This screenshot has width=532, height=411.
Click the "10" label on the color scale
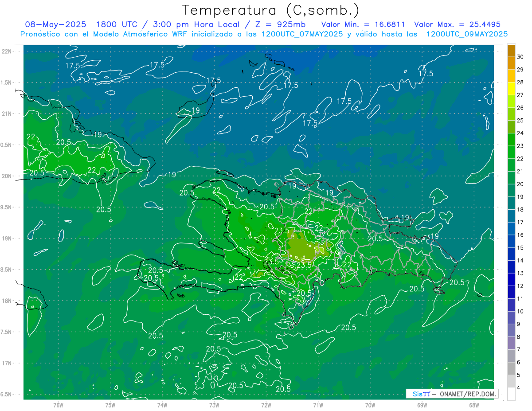[x=520, y=311]
